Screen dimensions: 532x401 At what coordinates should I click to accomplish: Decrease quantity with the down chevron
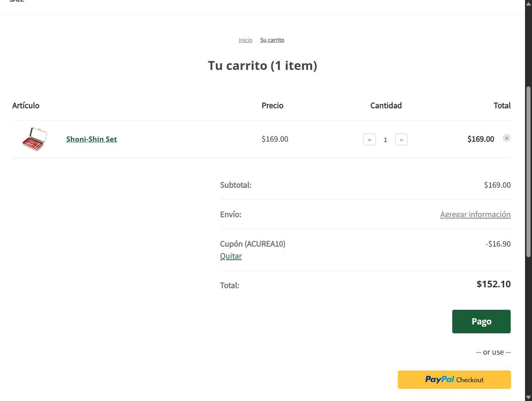coord(369,139)
